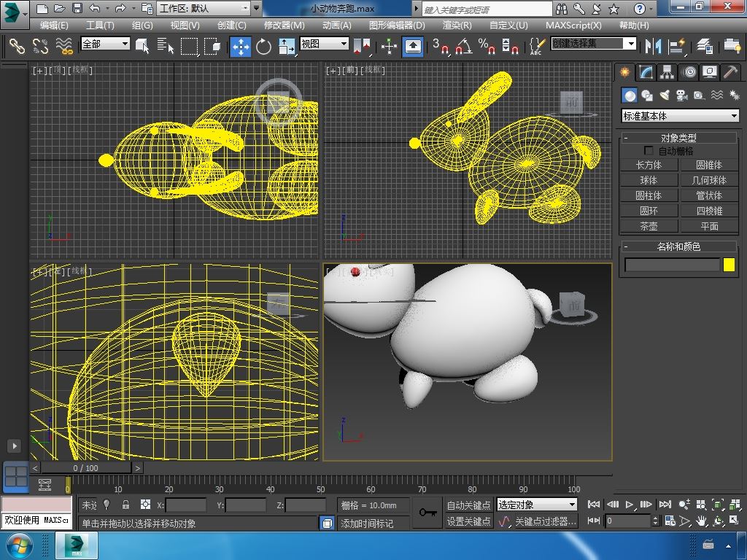
Task: Click the 茶壶 teapot button
Action: (x=649, y=226)
